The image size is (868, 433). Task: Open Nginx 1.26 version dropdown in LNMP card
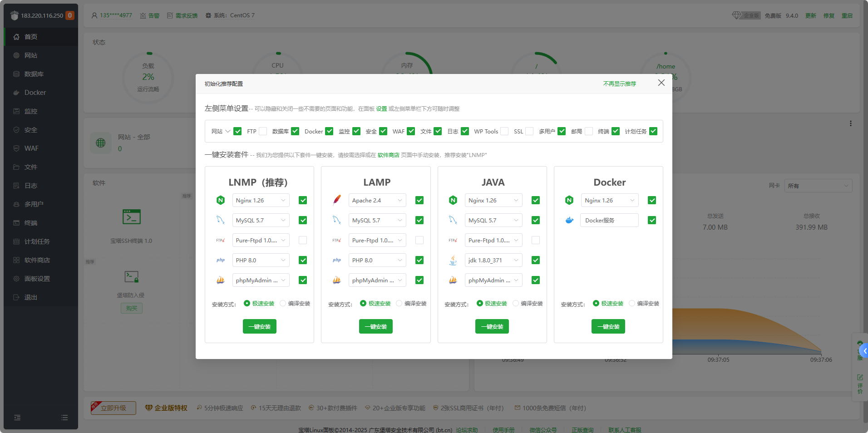coord(261,200)
